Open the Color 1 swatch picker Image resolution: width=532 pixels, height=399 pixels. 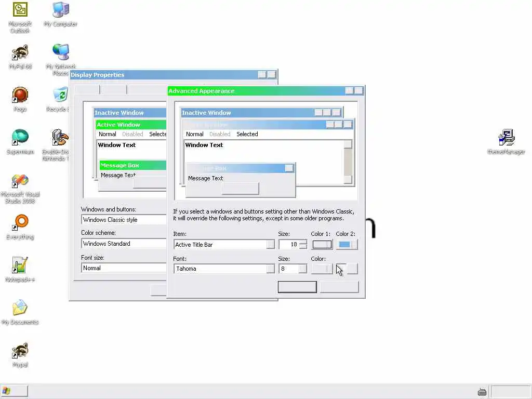322,245
